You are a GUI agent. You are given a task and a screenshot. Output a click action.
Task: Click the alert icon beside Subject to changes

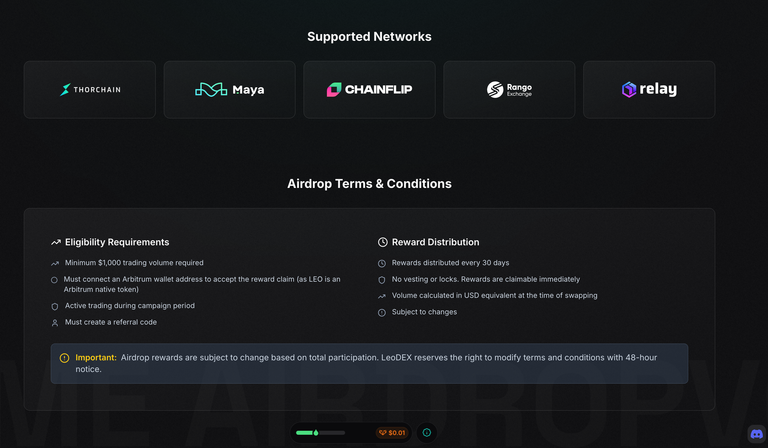pyautogui.click(x=382, y=313)
